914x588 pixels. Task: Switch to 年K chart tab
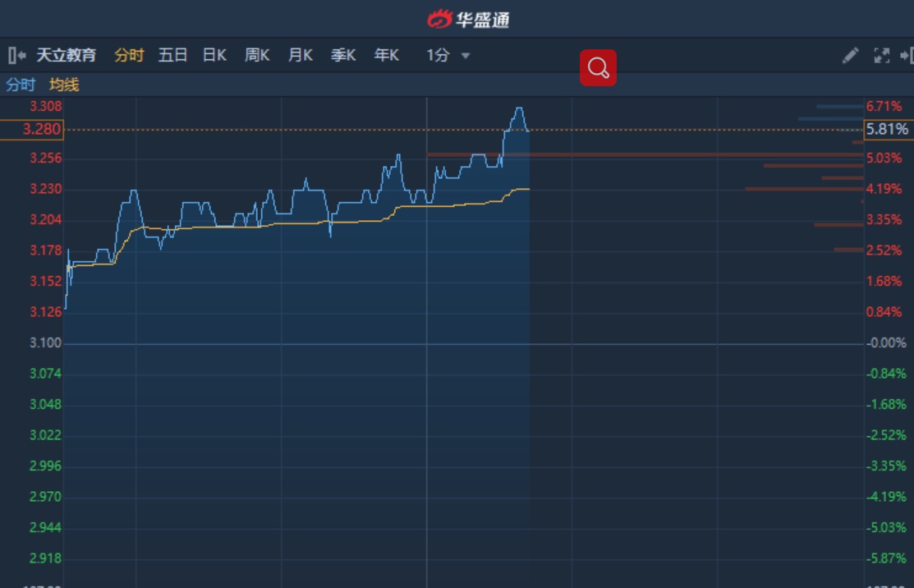click(x=387, y=55)
